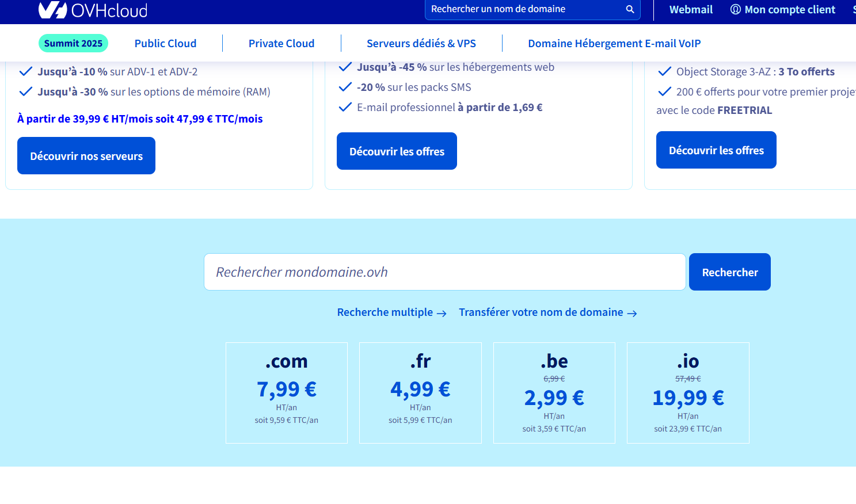856x504 pixels.
Task: Click the Webmail link
Action: point(691,9)
